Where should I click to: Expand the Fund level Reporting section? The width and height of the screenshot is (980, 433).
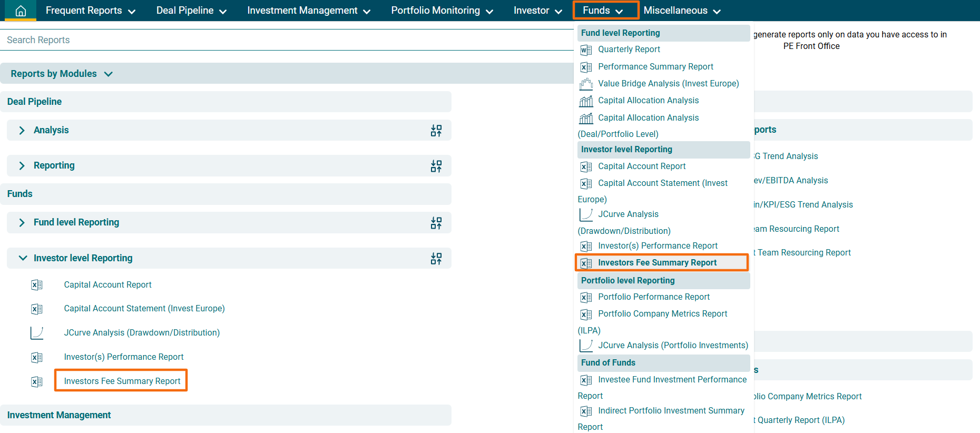point(22,223)
